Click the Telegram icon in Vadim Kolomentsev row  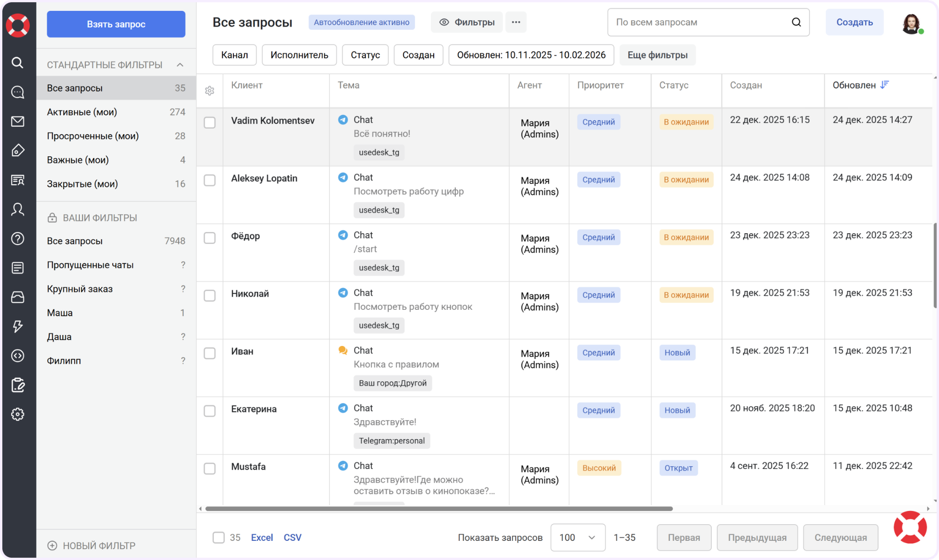pyautogui.click(x=343, y=120)
